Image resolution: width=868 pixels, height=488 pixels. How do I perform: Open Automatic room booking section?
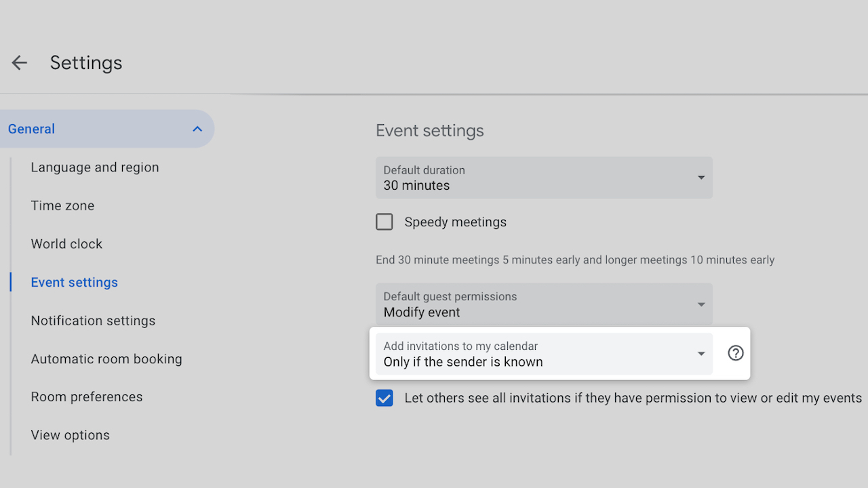click(106, 359)
